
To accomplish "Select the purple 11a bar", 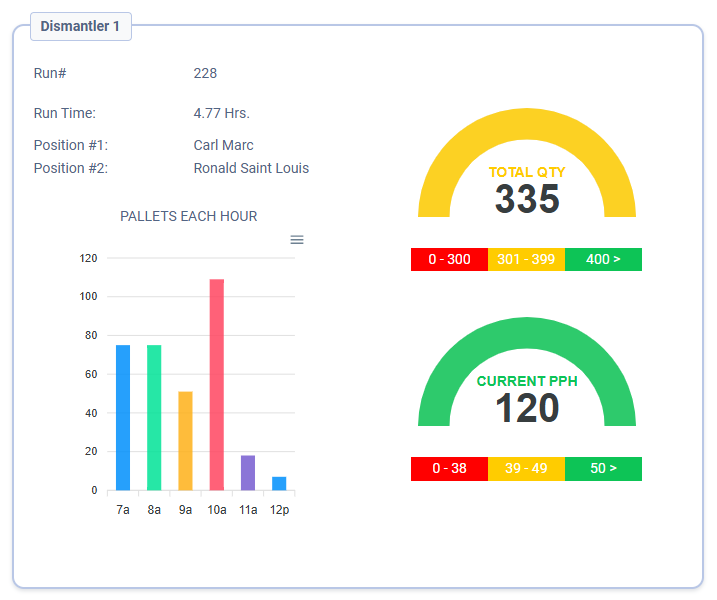I will click(x=248, y=473).
